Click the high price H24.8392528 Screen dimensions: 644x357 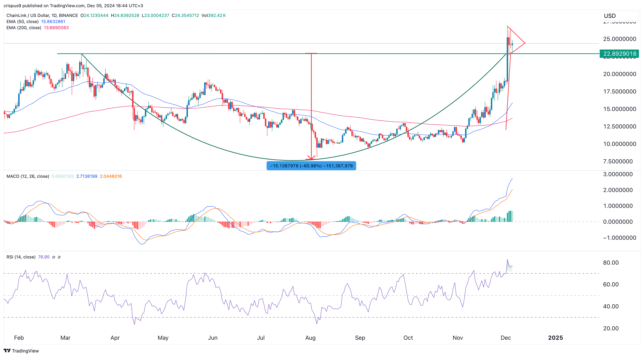point(125,15)
